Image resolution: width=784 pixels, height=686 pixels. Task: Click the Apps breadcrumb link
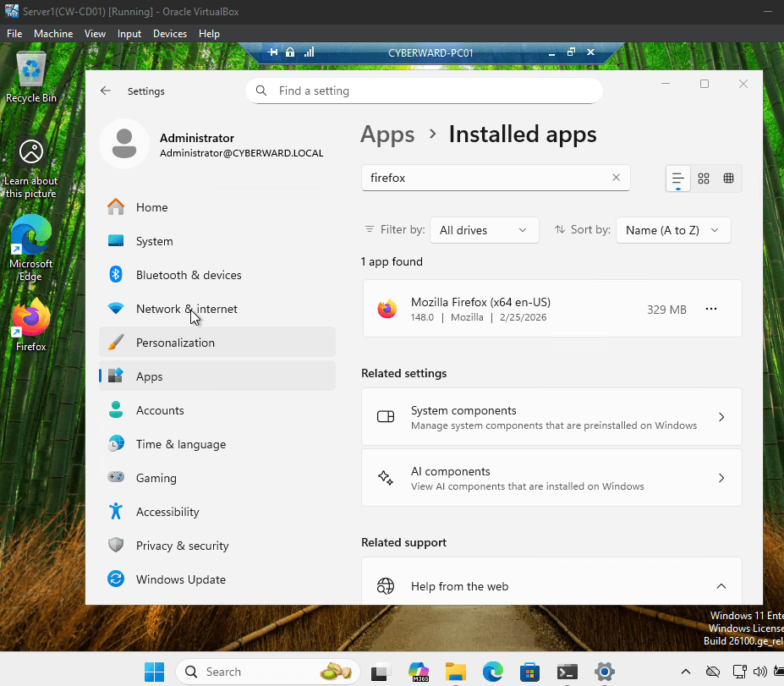click(387, 134)
